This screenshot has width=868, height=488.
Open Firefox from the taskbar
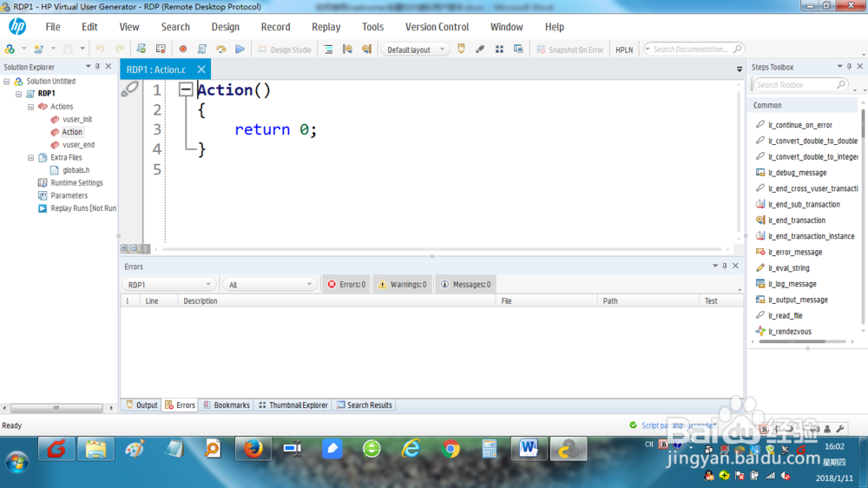point(253,449)
